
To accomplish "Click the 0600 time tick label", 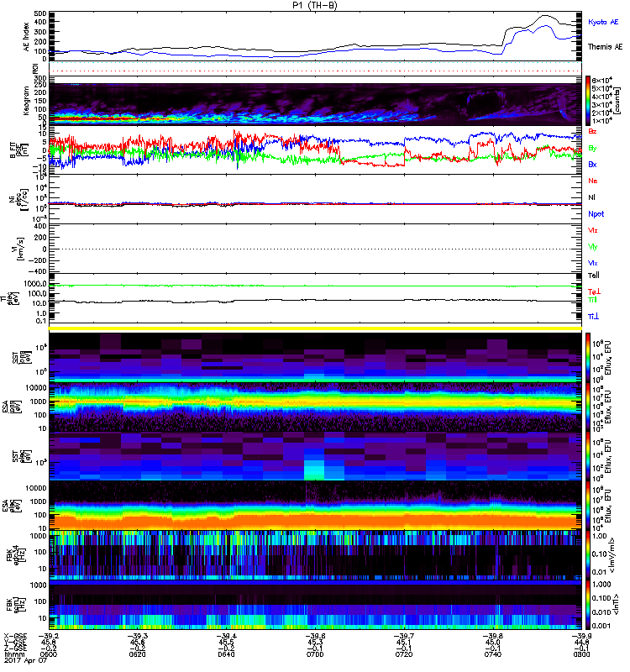I will pos(49,654).
